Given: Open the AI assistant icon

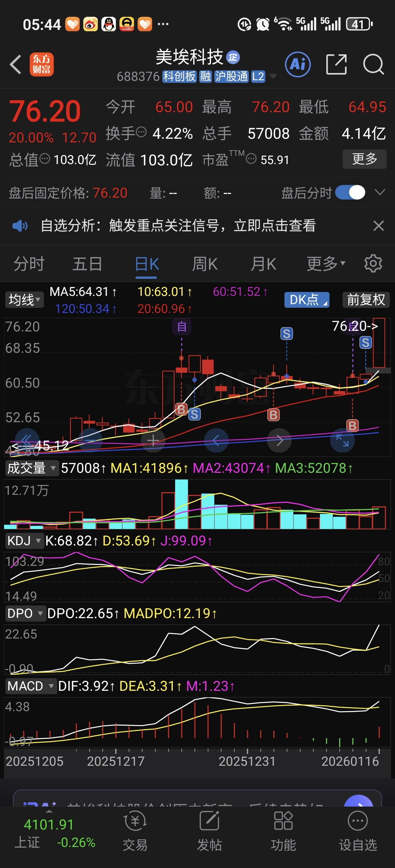Looking at the screenshot, I should [x=298, y=64].
